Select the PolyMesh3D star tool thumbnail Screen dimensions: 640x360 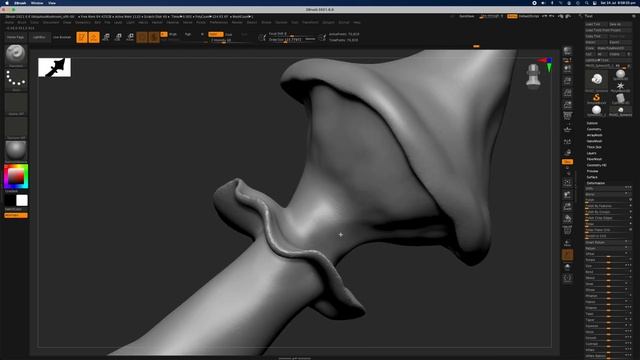pos(620,87)
